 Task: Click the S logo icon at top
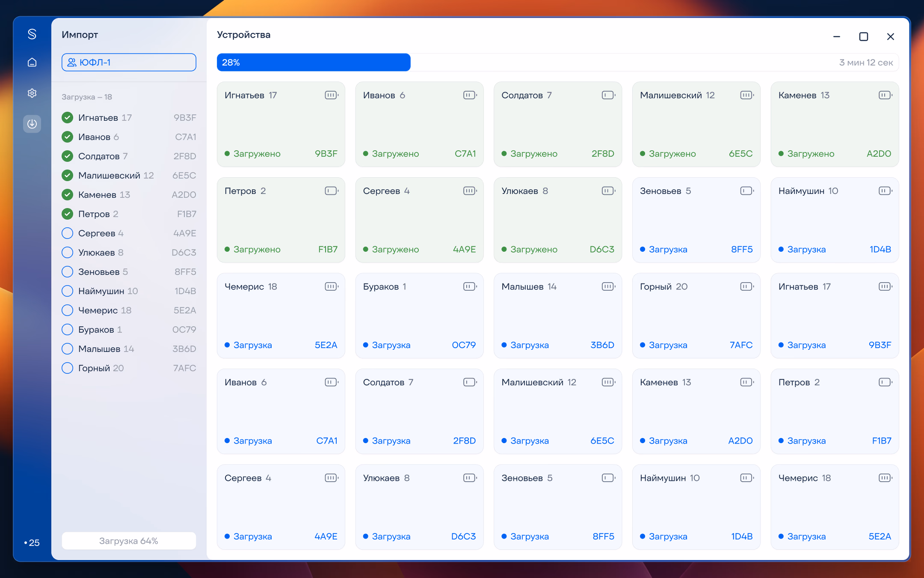32,34
